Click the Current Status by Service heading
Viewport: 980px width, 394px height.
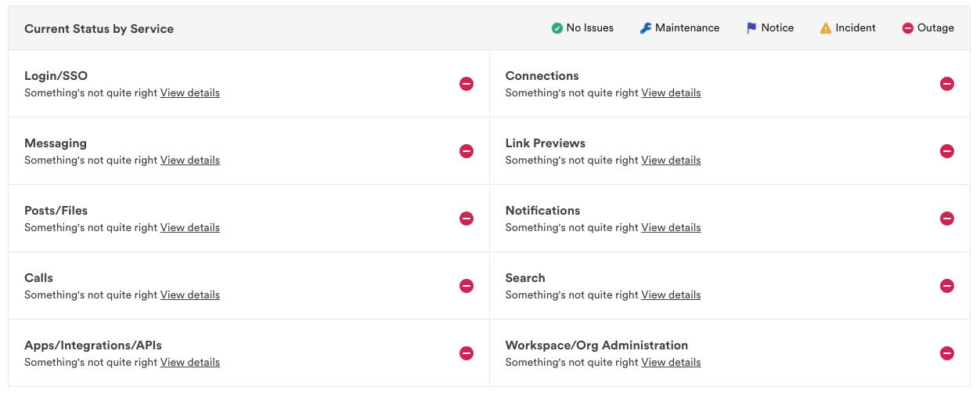(x=99, y=29)
